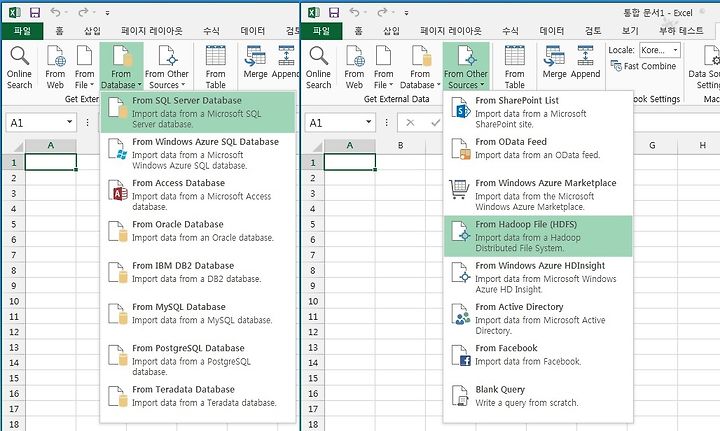Open 데이터 tab in left Excel window

(253, 31)
